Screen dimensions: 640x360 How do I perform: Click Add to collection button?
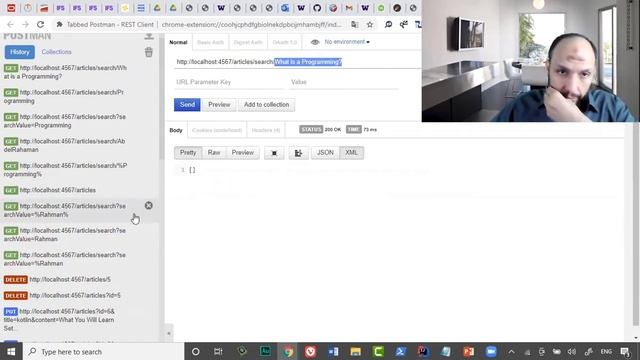(267, 105)
